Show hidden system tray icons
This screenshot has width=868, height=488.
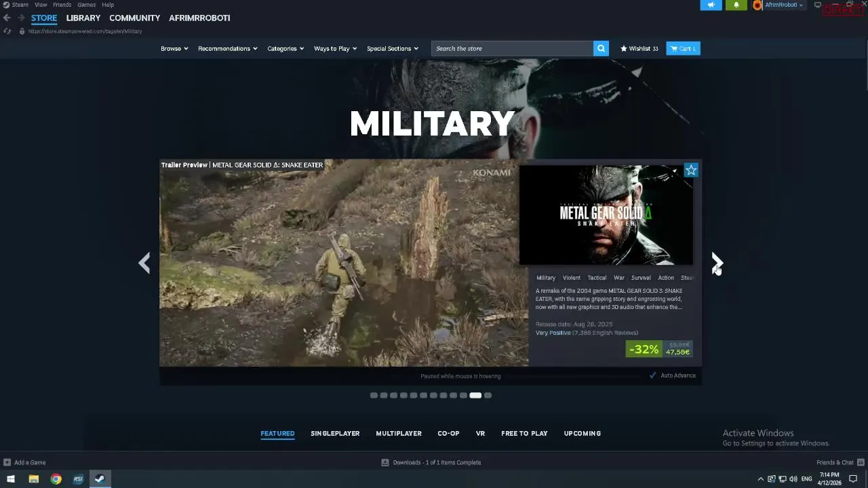pyautogui.click(x=760, y=479)
